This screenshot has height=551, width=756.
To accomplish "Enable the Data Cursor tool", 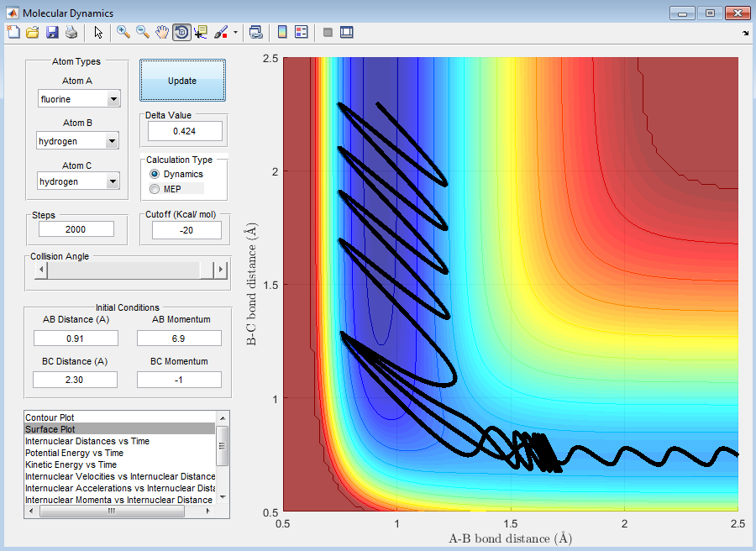I will point(201,32).
